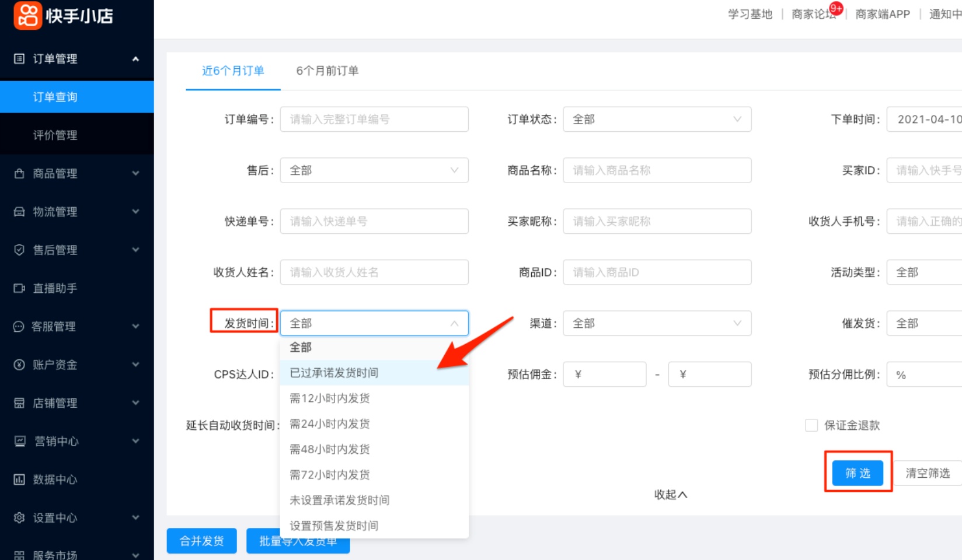Click the 客服管理 chat icon
Image resolution: width=962 pixels, height=560 pixels.
[x=19, y=327]
